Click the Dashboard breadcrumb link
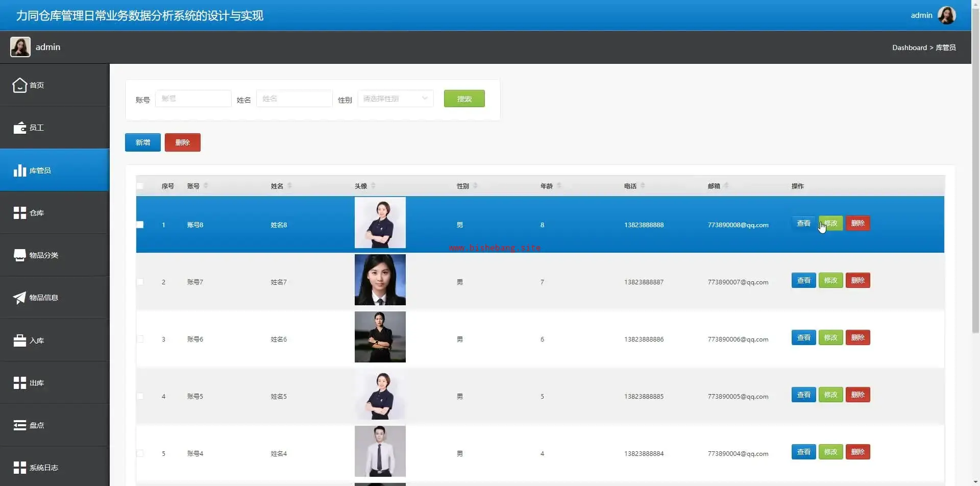Screen dimensions: 980x486 910,47
